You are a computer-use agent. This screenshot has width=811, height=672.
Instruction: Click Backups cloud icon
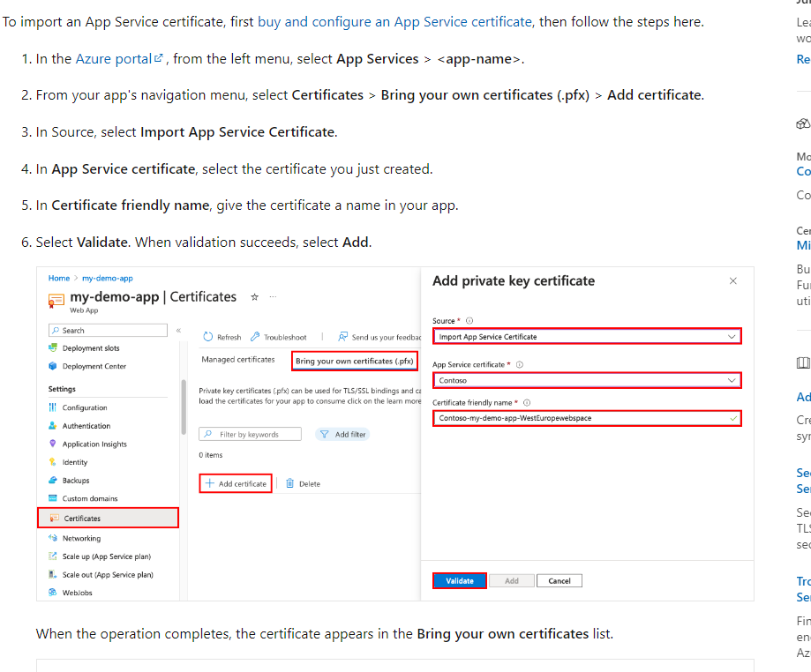tap(53, 481)
